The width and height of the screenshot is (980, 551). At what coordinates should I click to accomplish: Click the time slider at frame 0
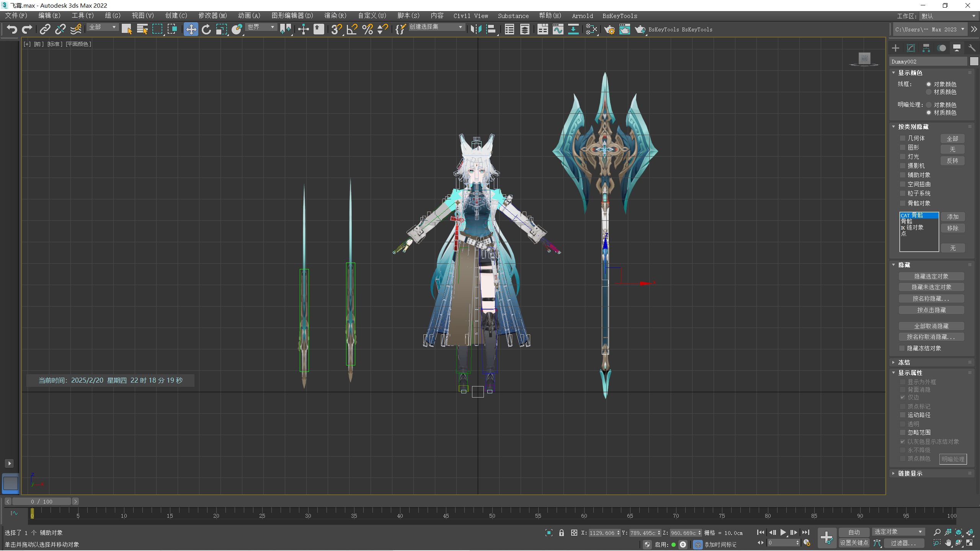pyautogui.click(x=32, y=513)
